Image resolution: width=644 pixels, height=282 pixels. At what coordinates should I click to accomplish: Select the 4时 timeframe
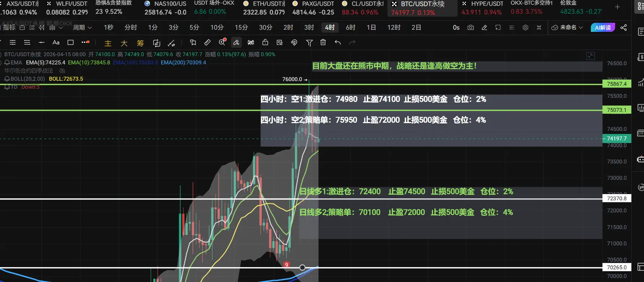[x=330, y=28]
